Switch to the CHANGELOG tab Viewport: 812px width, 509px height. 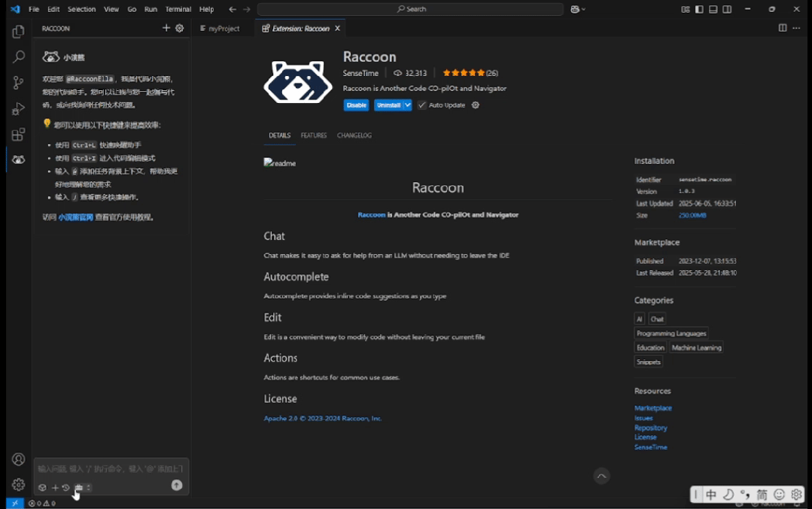coord(354,135)
